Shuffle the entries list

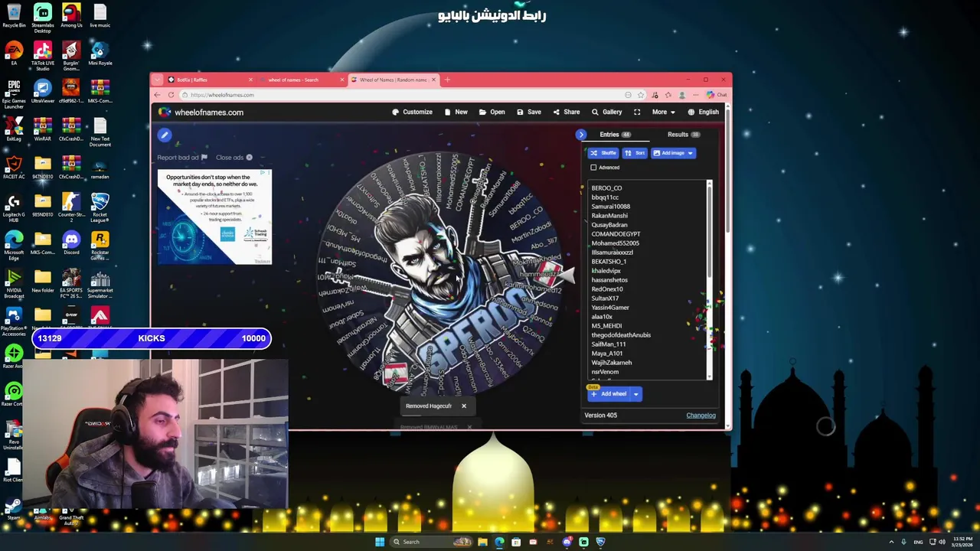click(603, 153)
